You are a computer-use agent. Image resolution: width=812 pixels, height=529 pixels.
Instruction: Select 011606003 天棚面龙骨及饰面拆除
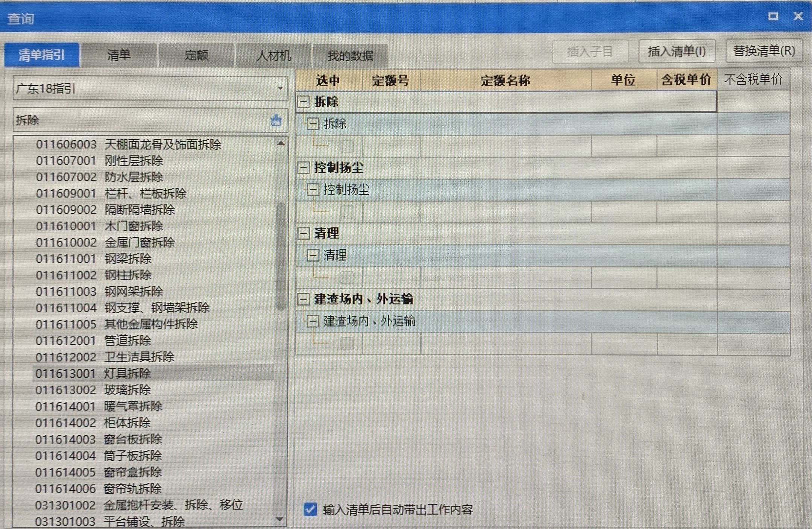point(128,144)
